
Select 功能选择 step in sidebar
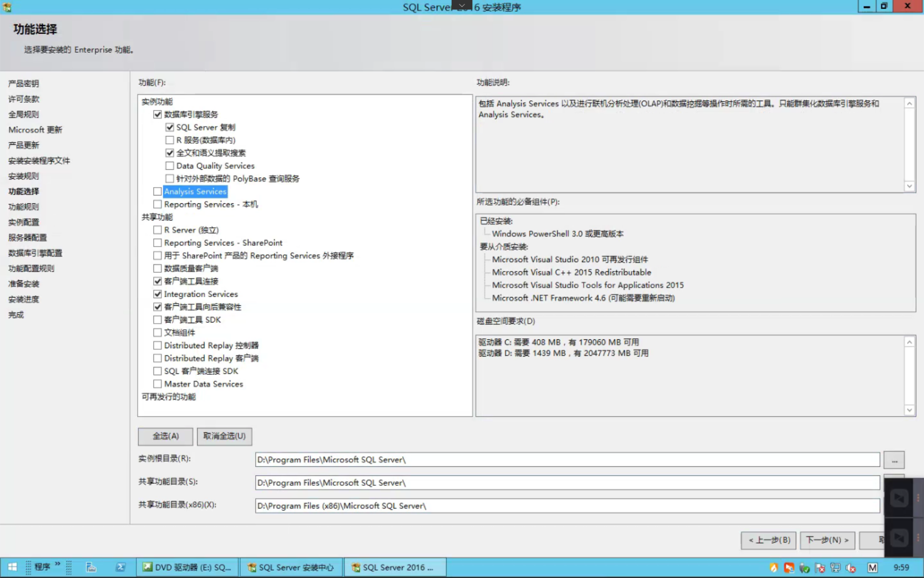(23, 192)
